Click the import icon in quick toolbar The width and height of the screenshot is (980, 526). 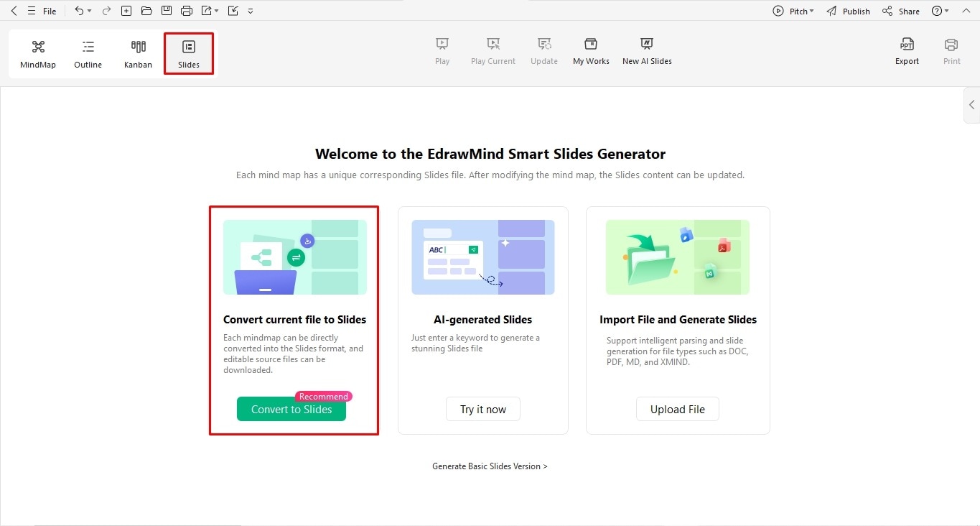[233, 11]
